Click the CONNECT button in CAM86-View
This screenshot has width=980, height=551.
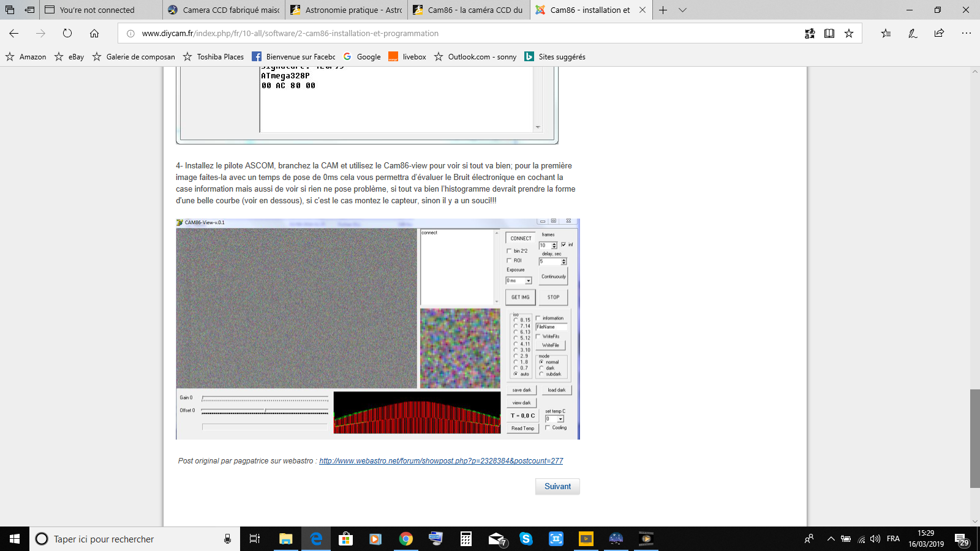pyautogui.click(x=521, y=239)
